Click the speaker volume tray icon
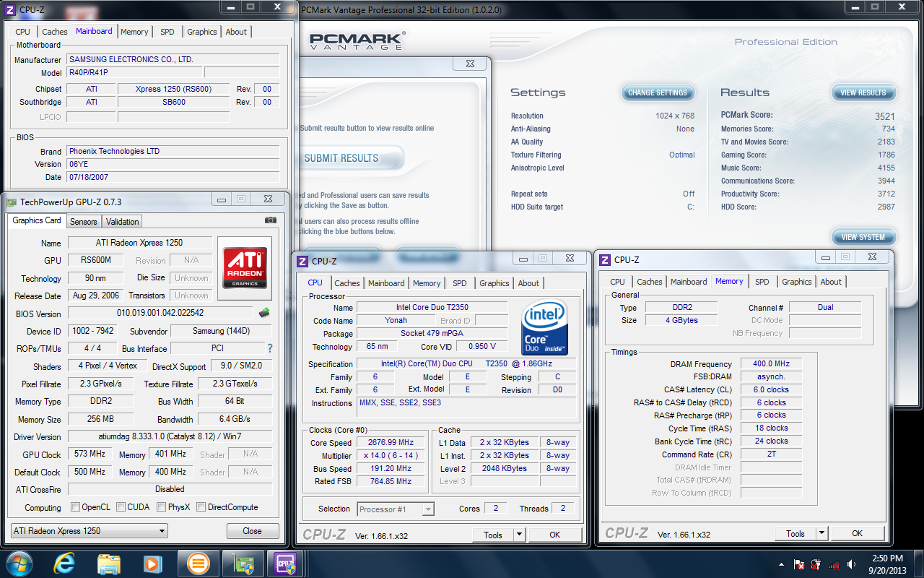 coord(852,564)
